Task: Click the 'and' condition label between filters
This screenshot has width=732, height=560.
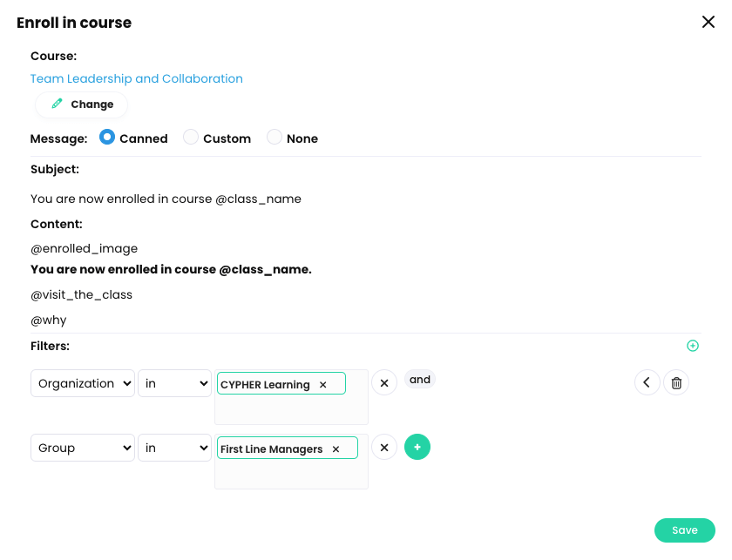Action: pyautogui.click(x=419, y=380)
